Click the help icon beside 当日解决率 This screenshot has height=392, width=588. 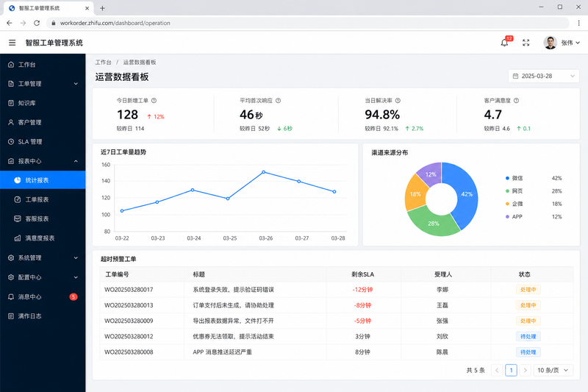398,101
